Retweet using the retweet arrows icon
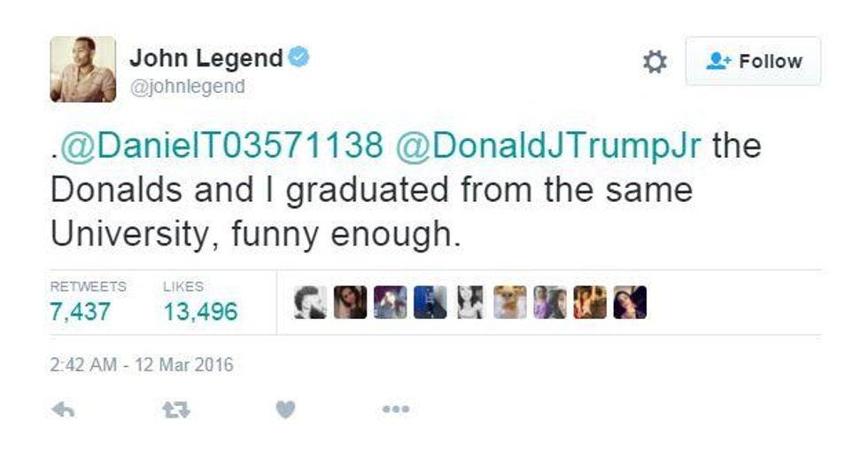This screenshot has width=868, height=459. [x=176, y=409]
